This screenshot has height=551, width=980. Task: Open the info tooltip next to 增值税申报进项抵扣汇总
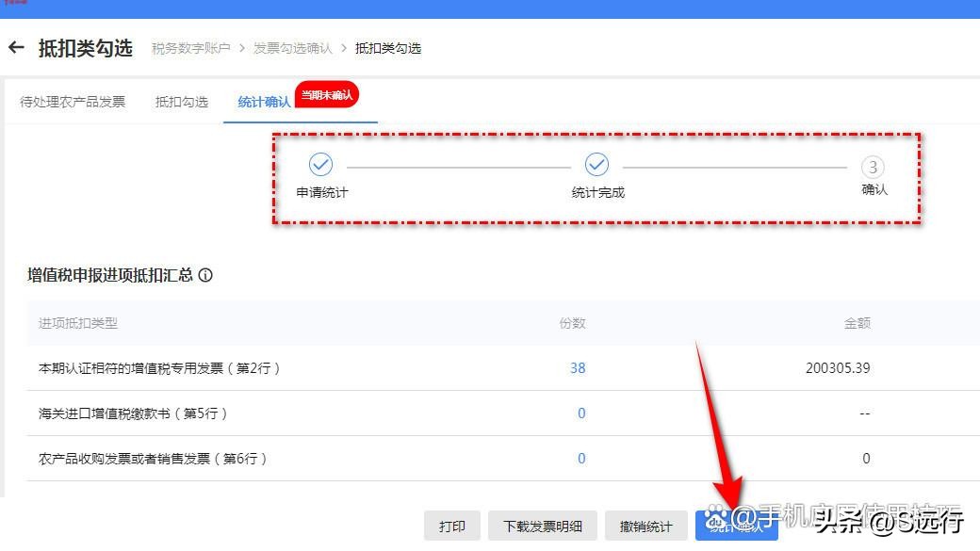coord(204,275)
